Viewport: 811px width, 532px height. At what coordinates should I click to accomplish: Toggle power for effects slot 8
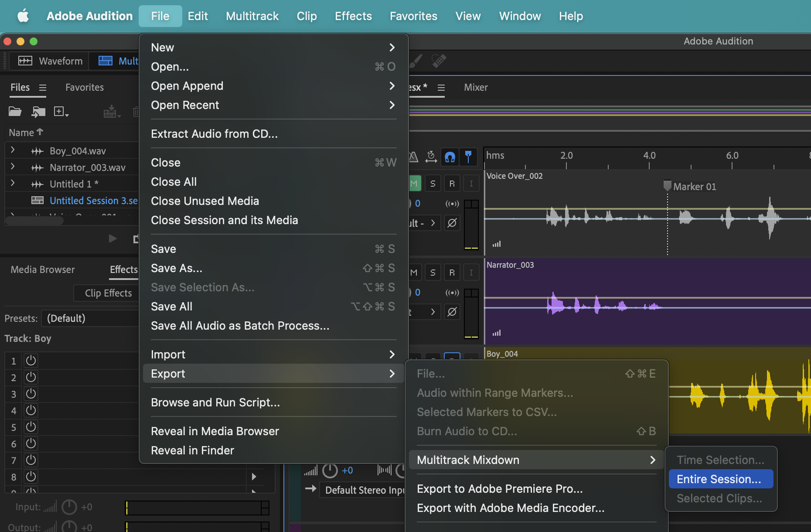coord(31,477)
